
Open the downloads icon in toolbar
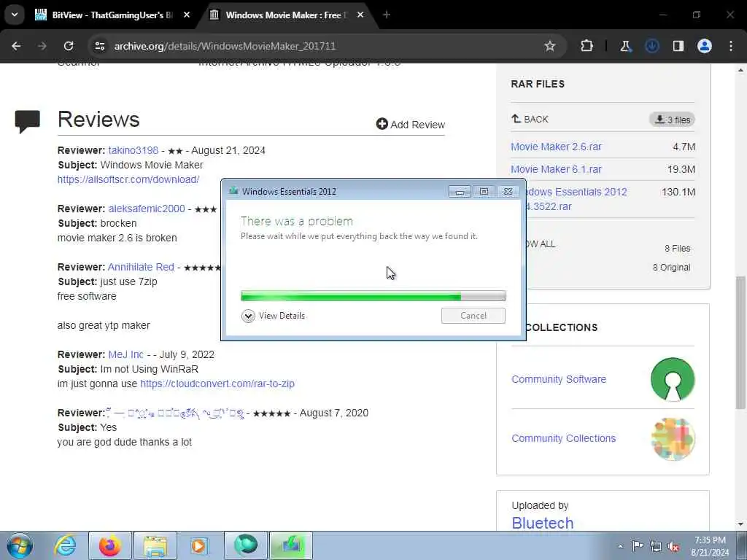pos(651,46)
